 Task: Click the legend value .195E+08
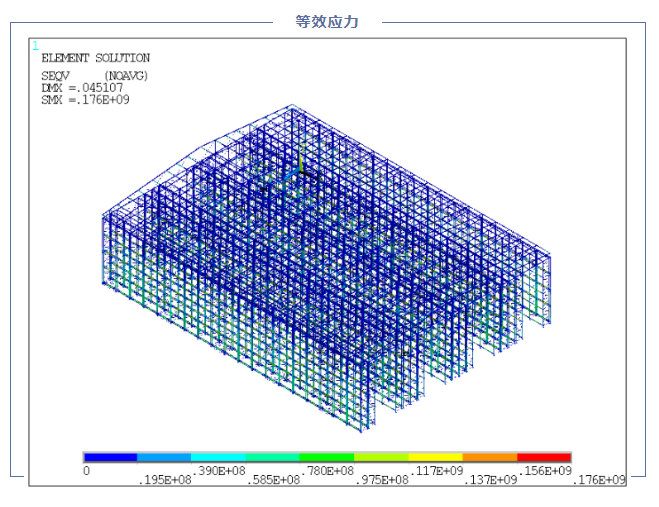pos(165,480)
